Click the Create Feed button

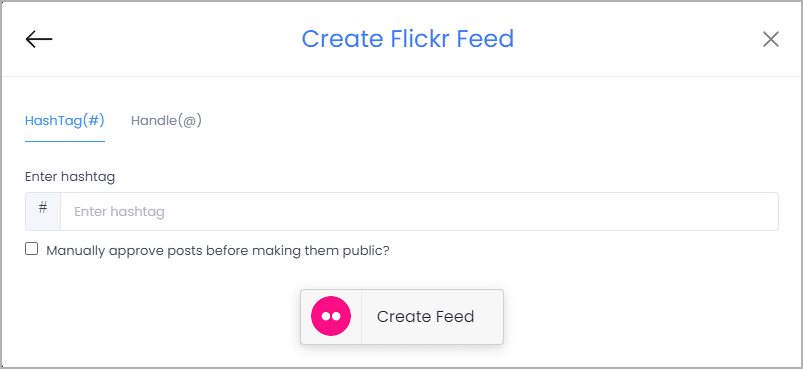coord(402,317)
